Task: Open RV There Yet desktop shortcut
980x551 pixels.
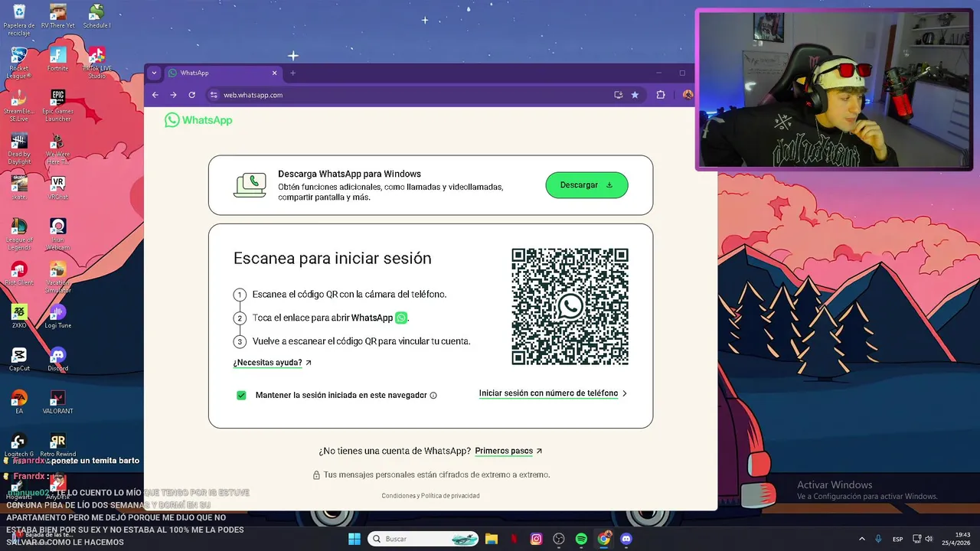Action: (x=57, y=16)
